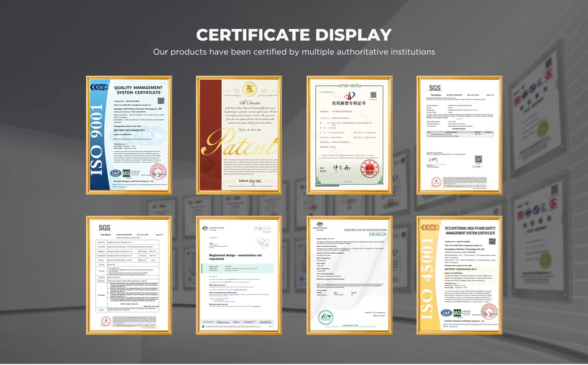The height and width of the screenshot is (365, 588).
Task: Click the QR code on ISO 9001 certificate
Action: 161,100
